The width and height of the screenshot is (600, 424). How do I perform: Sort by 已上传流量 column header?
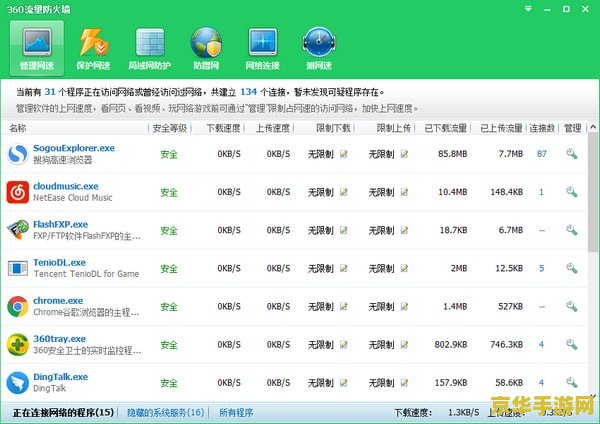(x=502, y=128)
